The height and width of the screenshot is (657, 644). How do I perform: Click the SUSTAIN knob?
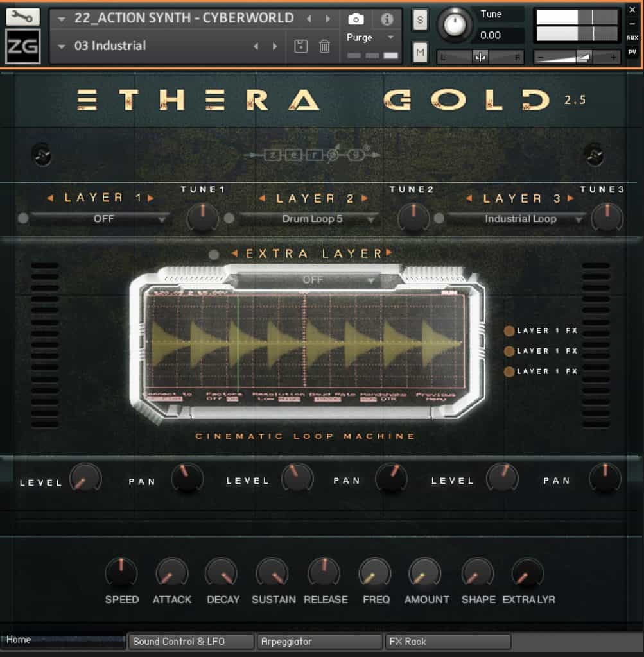coord(272,572)
